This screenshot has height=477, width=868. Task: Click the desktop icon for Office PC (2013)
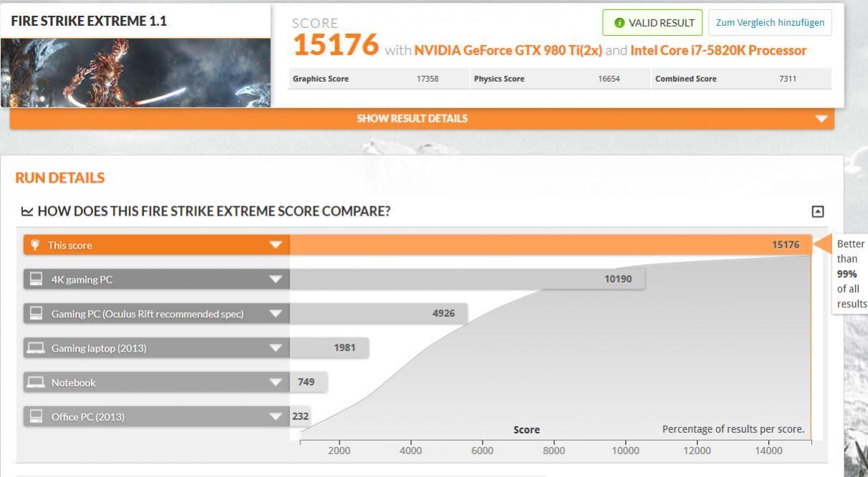(36, 416)
